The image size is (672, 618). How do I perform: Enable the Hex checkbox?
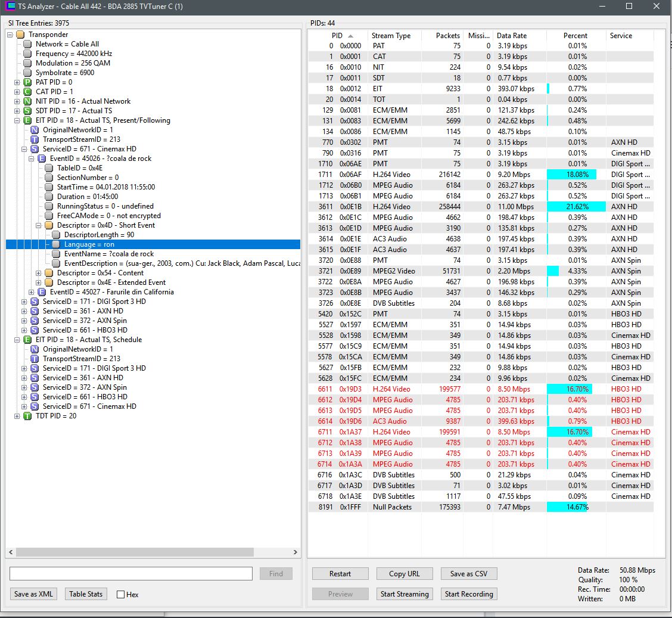(121, 594)
